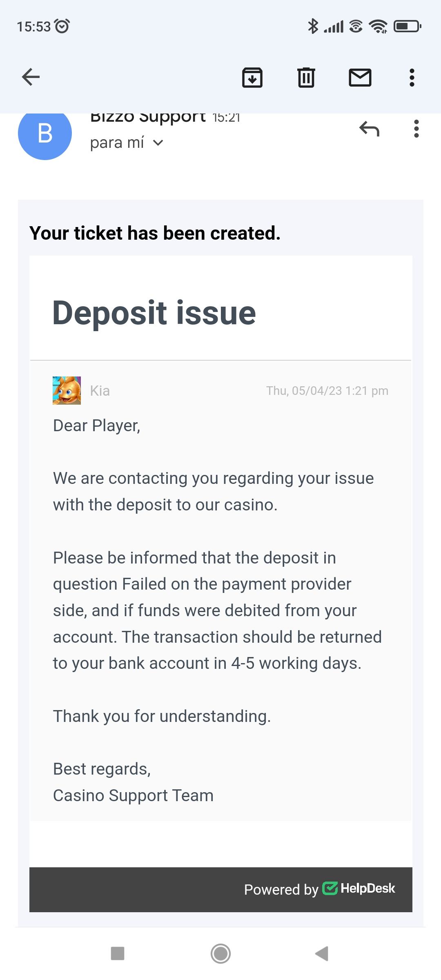The width and height of the screenshot is (441, 980).
Task: Mark email as unread
Action: tap(360, 77)
